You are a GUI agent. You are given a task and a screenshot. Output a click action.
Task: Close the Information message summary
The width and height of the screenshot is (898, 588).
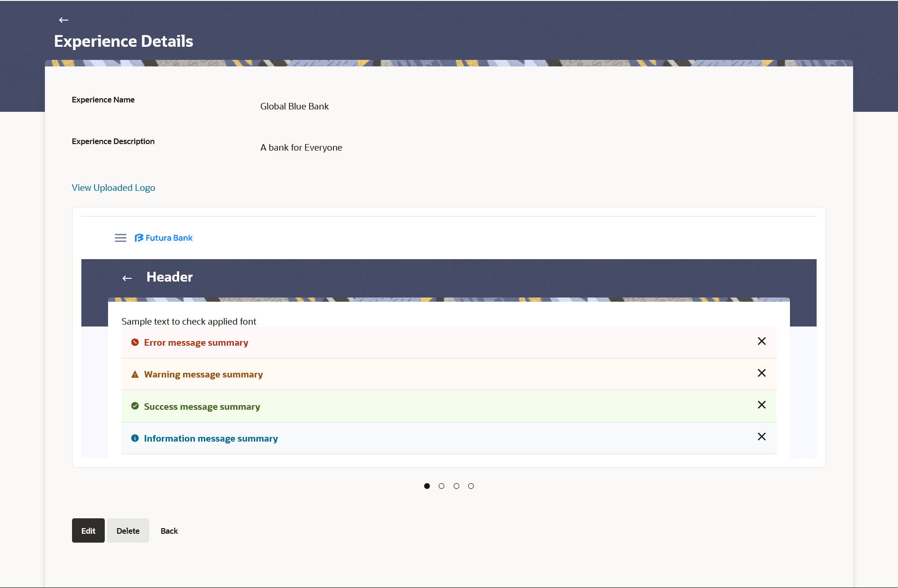(x=761, y=437)
